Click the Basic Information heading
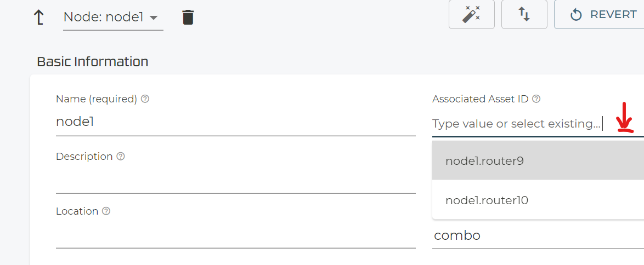Screen dimensions: 644x265 pos(92,62)
